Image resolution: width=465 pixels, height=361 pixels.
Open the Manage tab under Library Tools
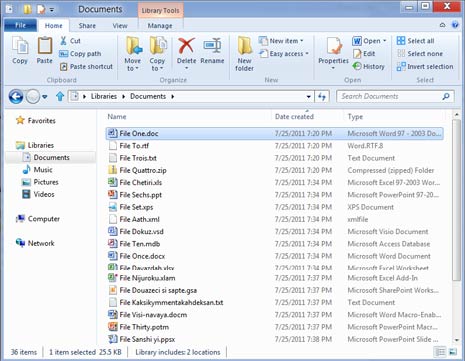(160, 26)
